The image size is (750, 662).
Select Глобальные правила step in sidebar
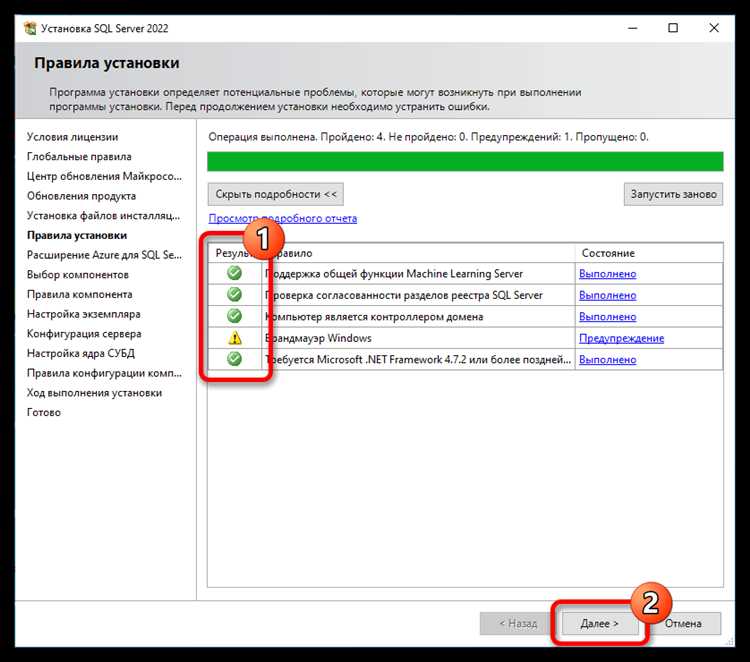click(x=79, y=156)
